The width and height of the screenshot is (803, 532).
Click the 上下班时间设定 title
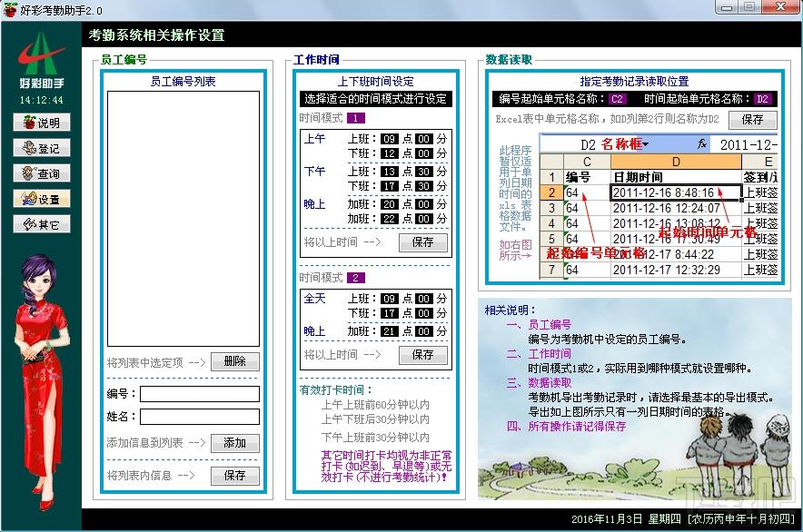(x=375, y=82)
